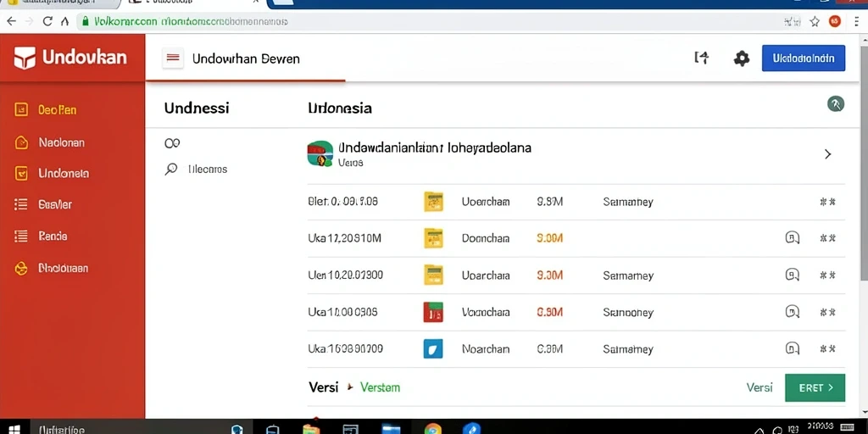868x434 pixels.
Task: Click the yellow icon in Uoarcham row
Action: point(433,202)
